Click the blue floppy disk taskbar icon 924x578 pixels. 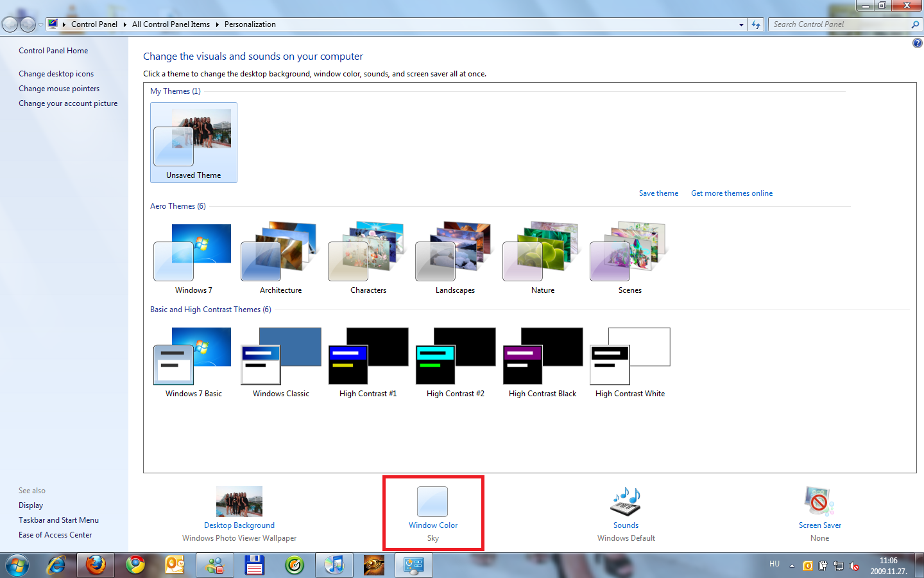[255, 565]
